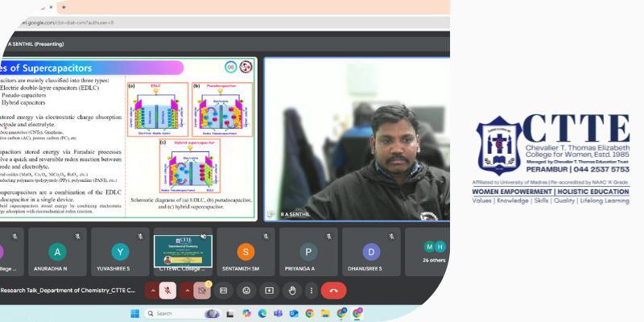Open the three-dot more options menu
The width and height of the screenshot is (644, 322).
[x=312, y=291]
